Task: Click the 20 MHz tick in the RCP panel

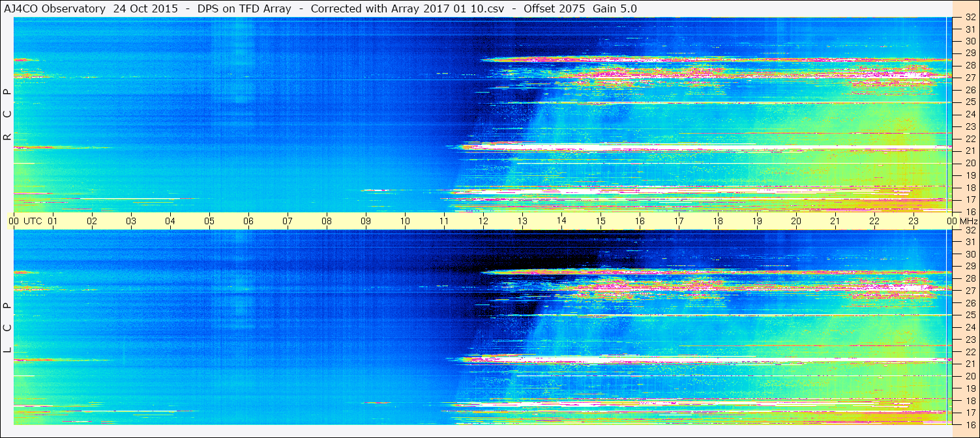Action: (x=970, y=162)
